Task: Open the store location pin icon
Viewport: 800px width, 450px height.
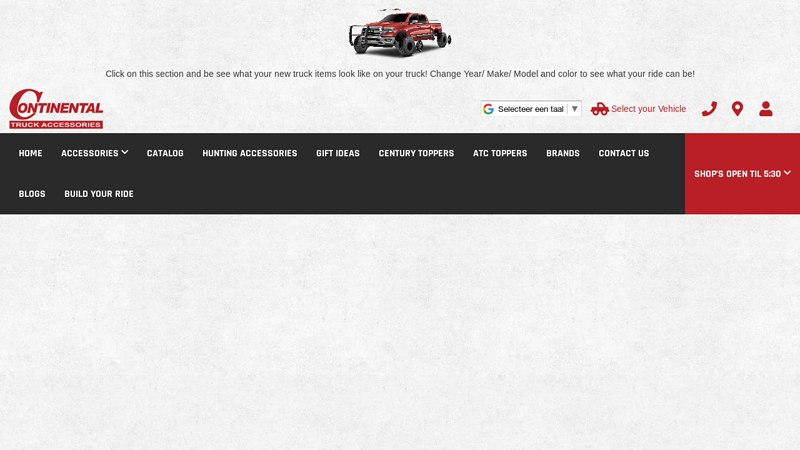Action: (737, 109)
